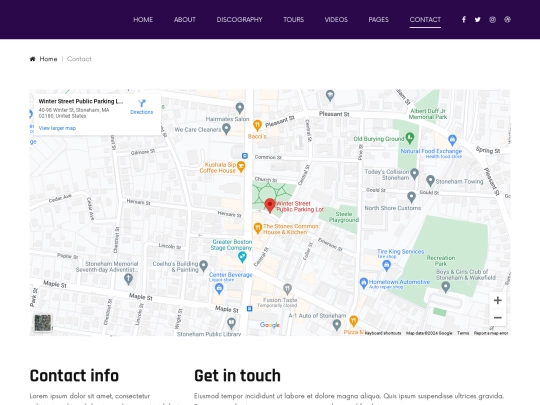Go to Home via breadcrumb link

point(48,59)
